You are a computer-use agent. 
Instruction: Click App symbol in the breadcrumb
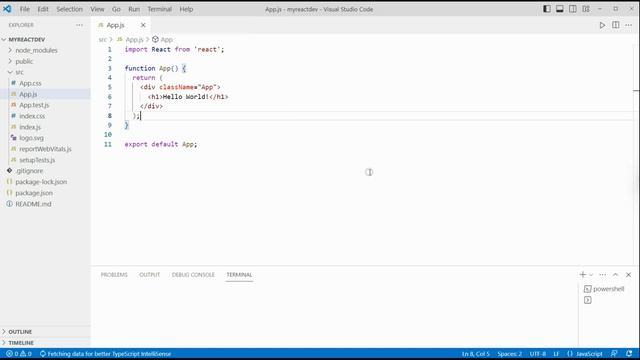click(x=167, y=40)
